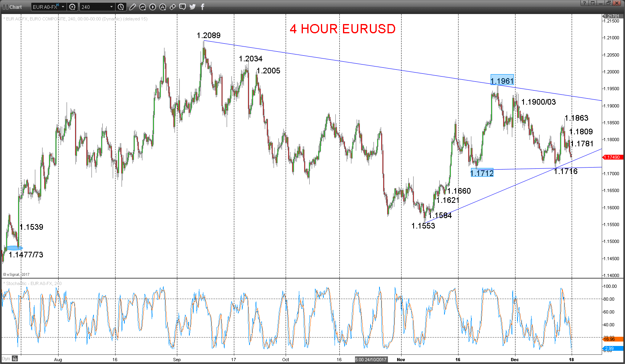The image size is (625, 364).
Task: Select the 1.1961 highlighted price label
Action: click(502, 79)
